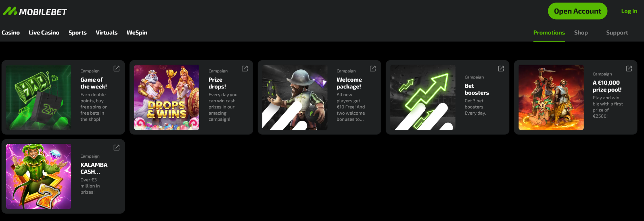Screen dimensions: 644x221
Task: Open the jester KALAMBA CASH thumbnail
Action: [x=39, y=176]
